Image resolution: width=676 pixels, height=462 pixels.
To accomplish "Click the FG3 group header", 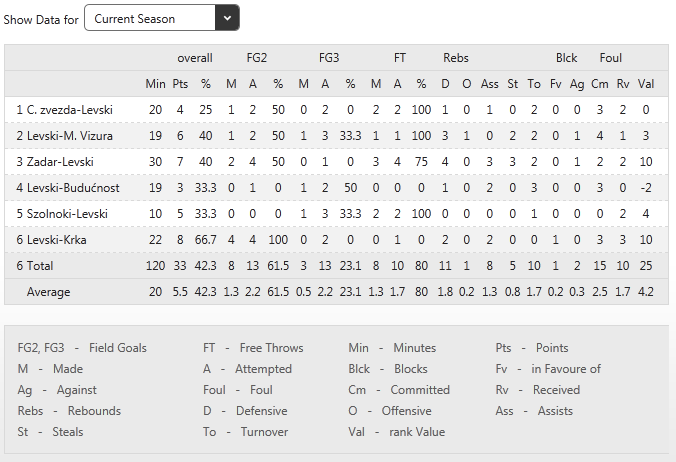I will coord(329,58).
